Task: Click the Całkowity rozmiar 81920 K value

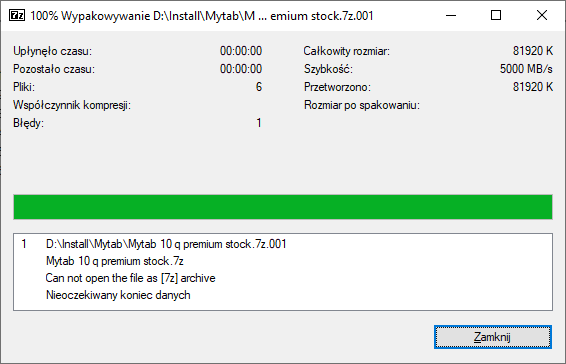Action: point(533,51)
